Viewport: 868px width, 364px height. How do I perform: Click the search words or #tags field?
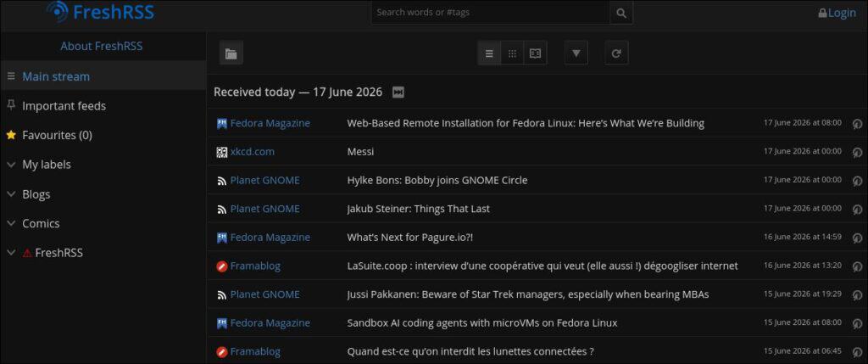pyautogui.click(x=491, y=12)
